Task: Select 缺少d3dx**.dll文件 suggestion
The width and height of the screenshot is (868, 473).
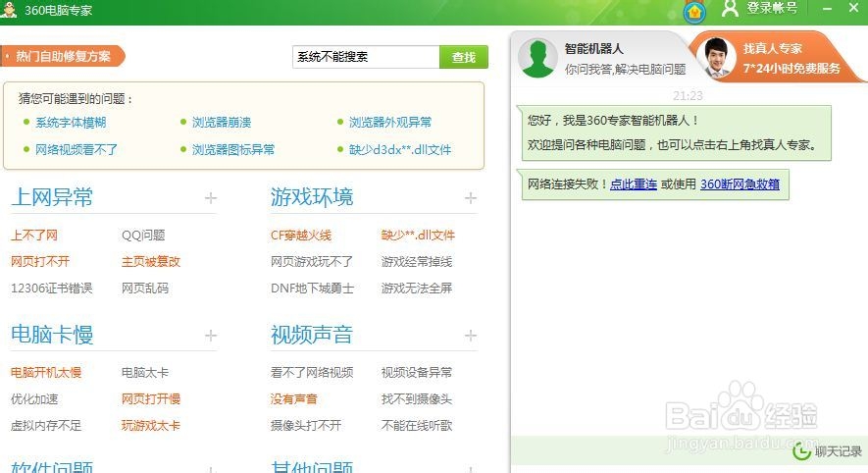Action: [400, 149]
